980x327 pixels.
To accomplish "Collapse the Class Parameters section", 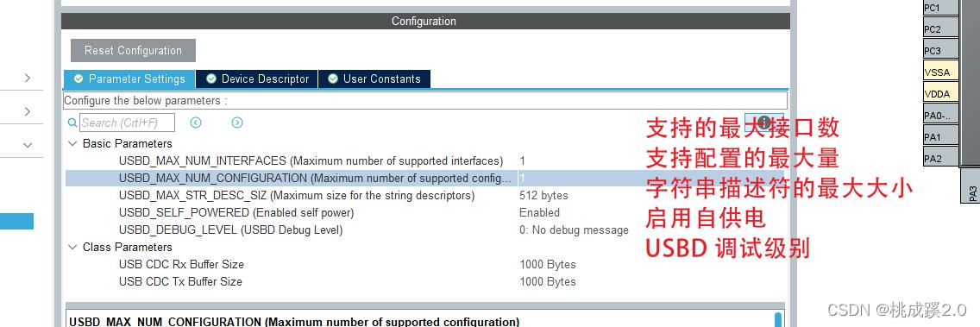I will pos(72,247).
